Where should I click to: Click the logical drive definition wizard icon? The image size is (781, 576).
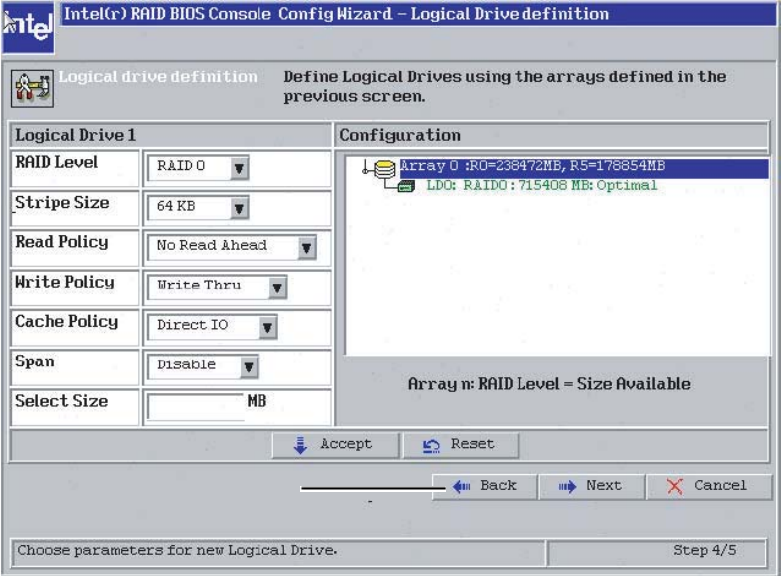click(32, 89)
